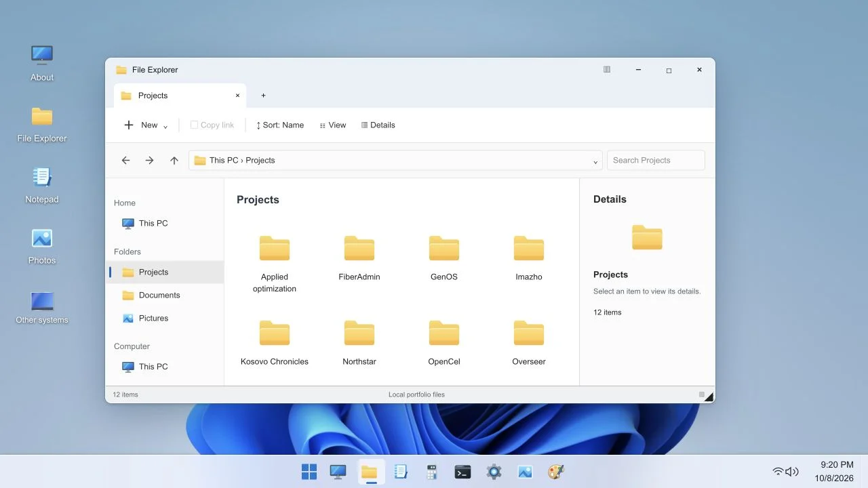
Task: Click the panel layout icon in title bar
Action: [607, 70]
